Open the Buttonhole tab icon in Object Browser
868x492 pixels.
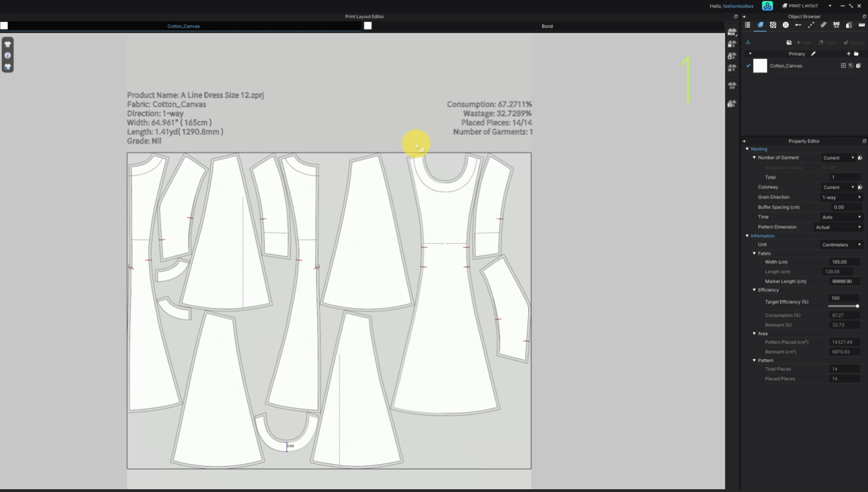(x=798, y=25)
